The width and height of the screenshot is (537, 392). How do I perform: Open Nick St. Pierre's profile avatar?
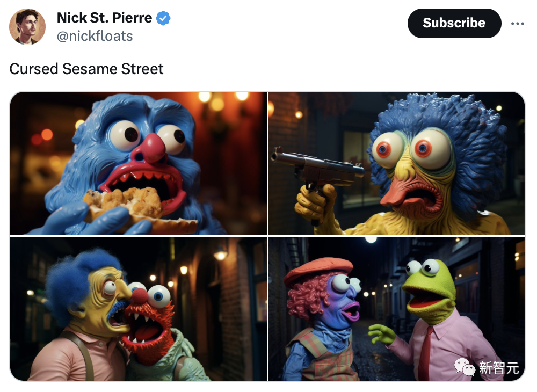click(27, 27)
